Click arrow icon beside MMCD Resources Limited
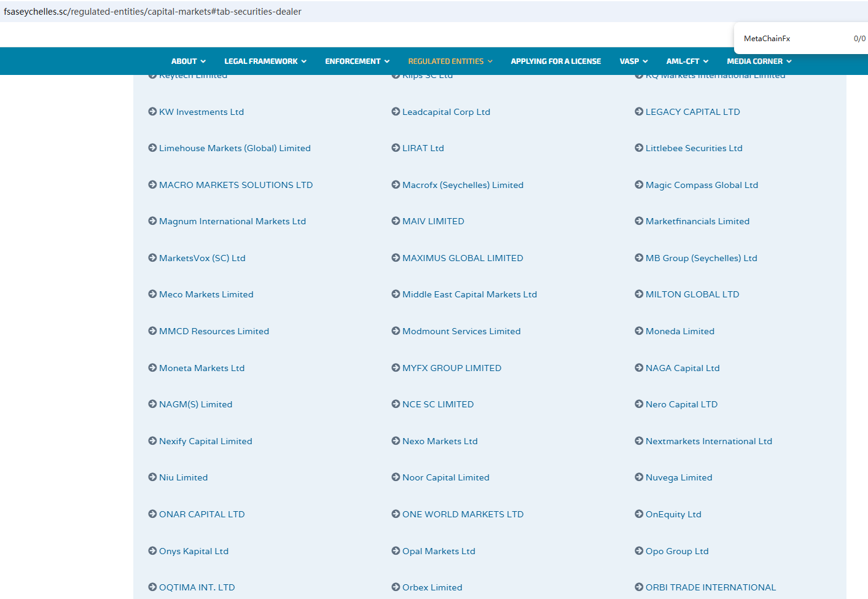Image resolution: width=868 pixels, height=599 pixels. pyautogui.click(x=152, y=331)
